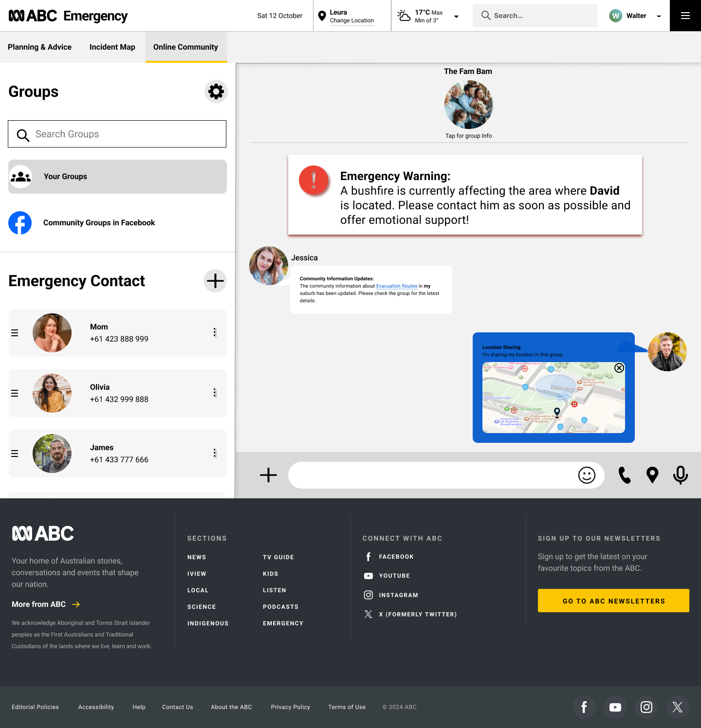This screenshot has height=728, width=701.
Task: Open X round icon in footer bar
Action: [678, 707]
